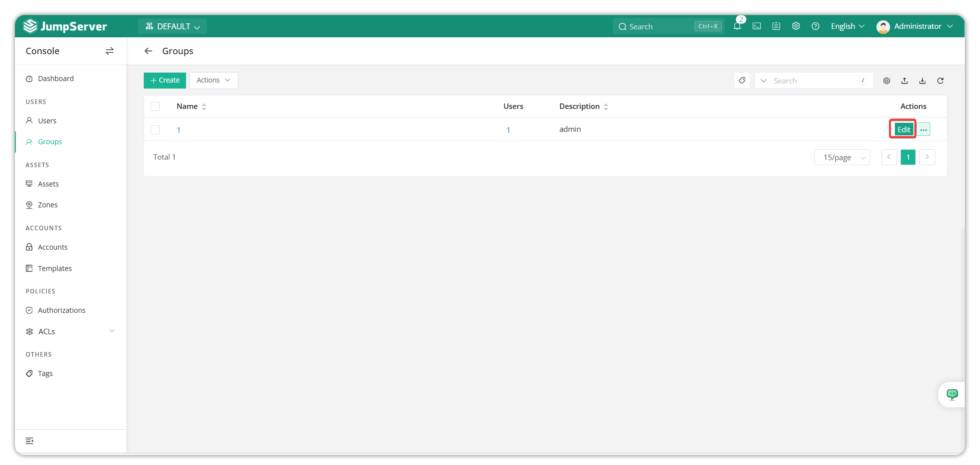Click the Total 1 text
980x465 pixels.
(164, 157)
